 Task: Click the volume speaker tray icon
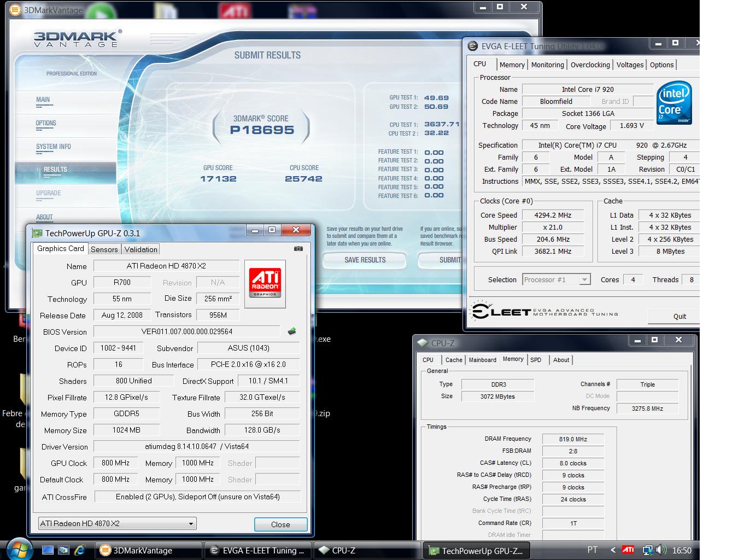coord(661,550)
